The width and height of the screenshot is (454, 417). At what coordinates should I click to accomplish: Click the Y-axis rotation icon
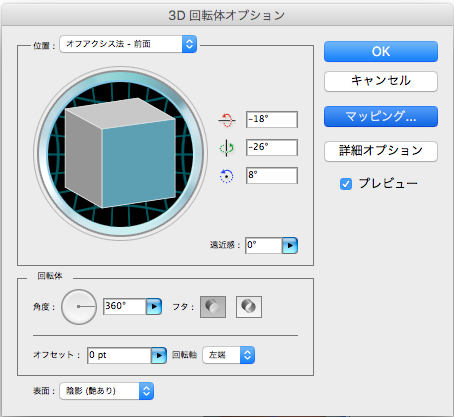click(x=227, y=148)
